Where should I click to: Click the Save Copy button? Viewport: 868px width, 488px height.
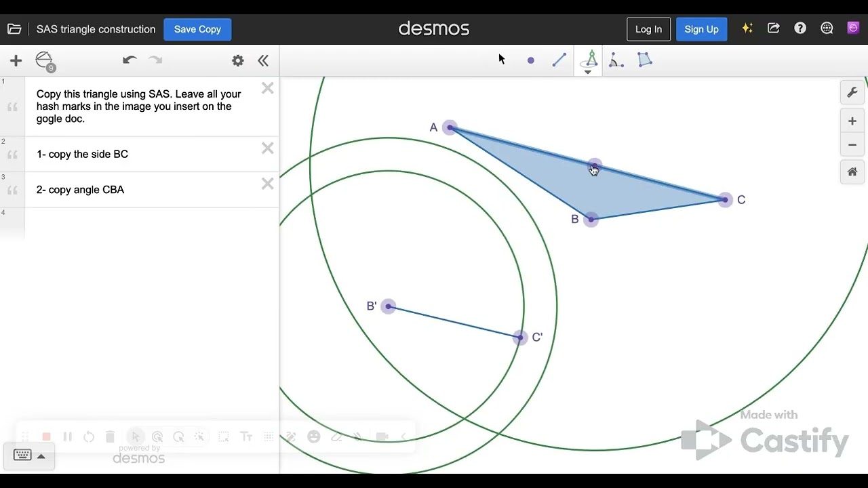point(197,29)
